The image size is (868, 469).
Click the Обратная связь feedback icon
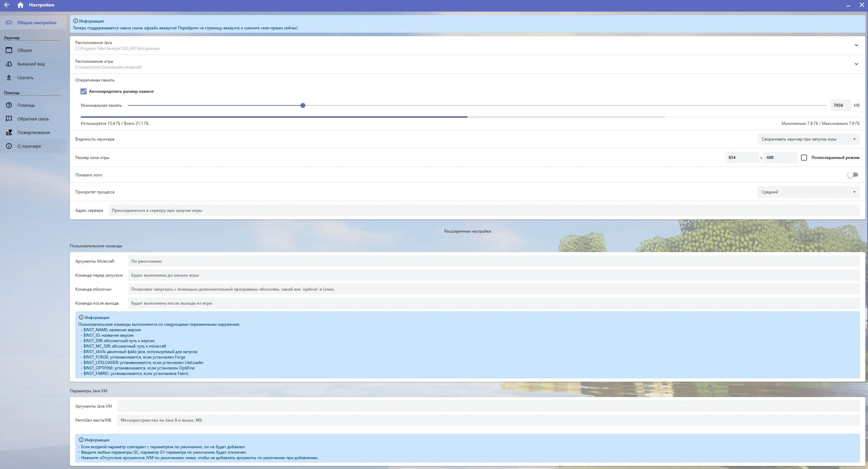[9, 119]
